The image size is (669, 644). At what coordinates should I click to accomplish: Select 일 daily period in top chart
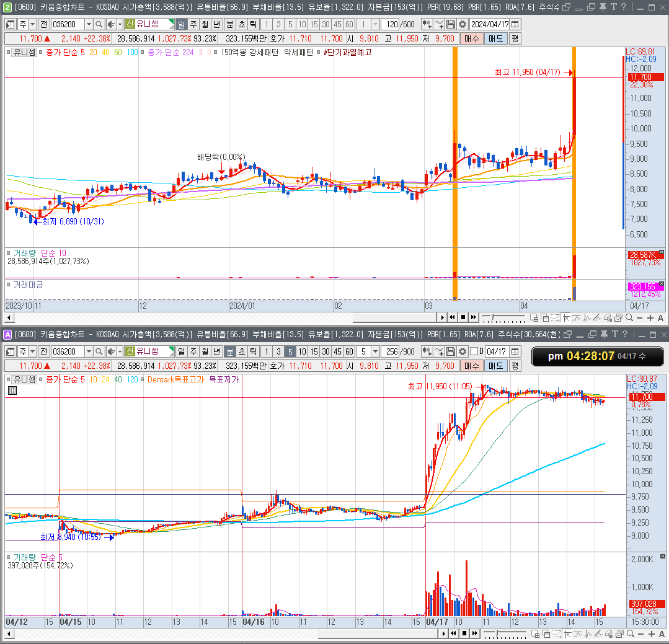pyautogui.click(x=181, y=24)
